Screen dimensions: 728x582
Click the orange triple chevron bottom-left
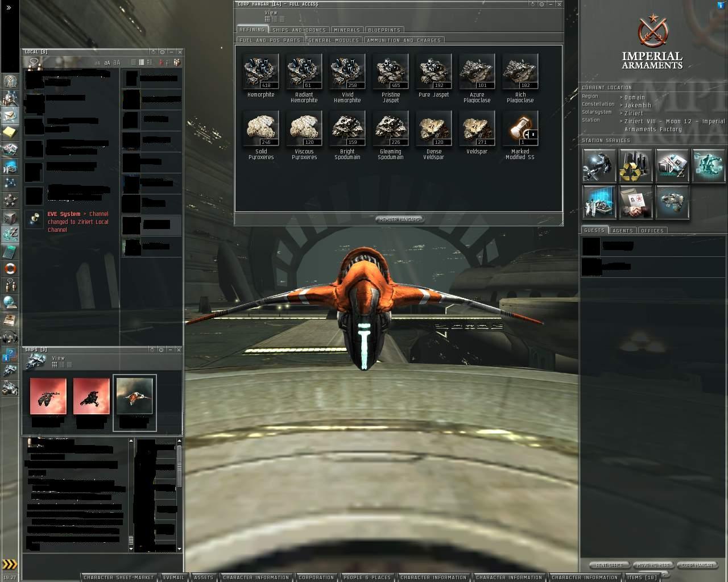pyautogui.click(x=10, y=564)
